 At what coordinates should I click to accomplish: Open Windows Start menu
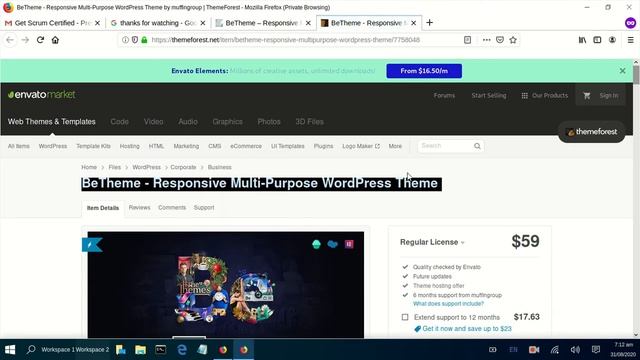pyautogui.click(x=10, y=350)
